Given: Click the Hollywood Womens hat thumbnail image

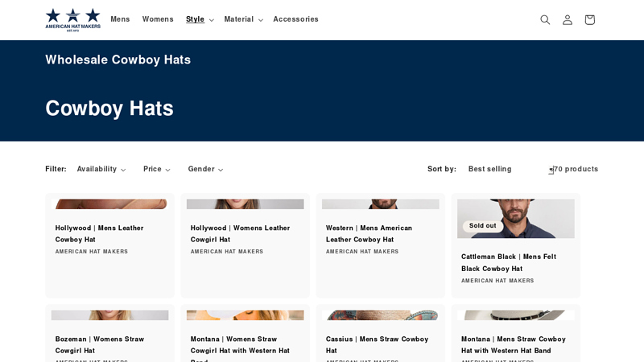Looking at the screenshot, I should point(246,204).
